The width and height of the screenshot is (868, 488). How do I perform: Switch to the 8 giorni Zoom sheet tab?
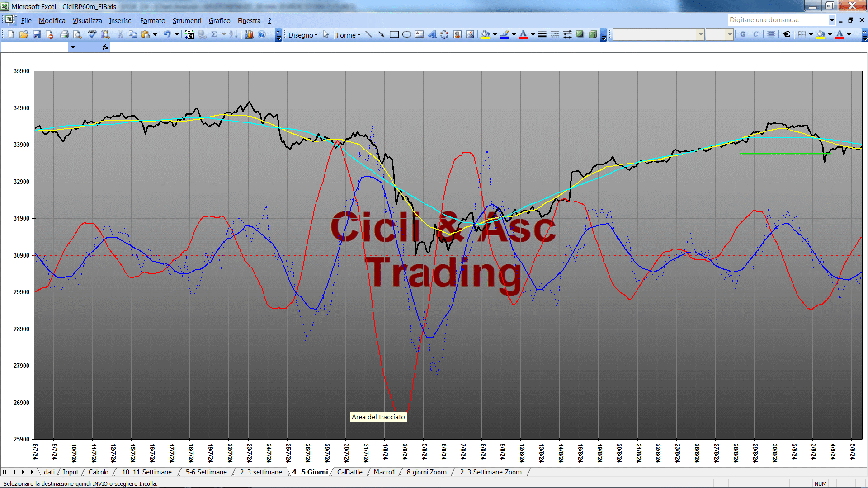coord(426,472)
